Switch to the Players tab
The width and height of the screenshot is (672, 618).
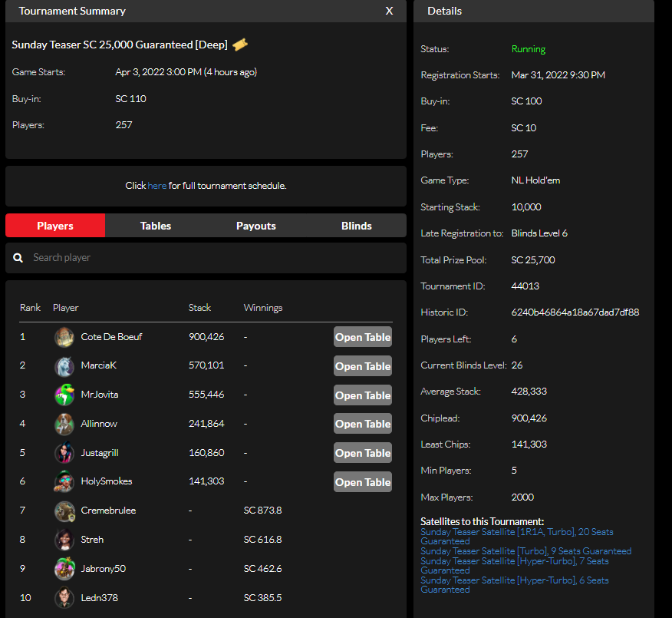pos(55,226)
